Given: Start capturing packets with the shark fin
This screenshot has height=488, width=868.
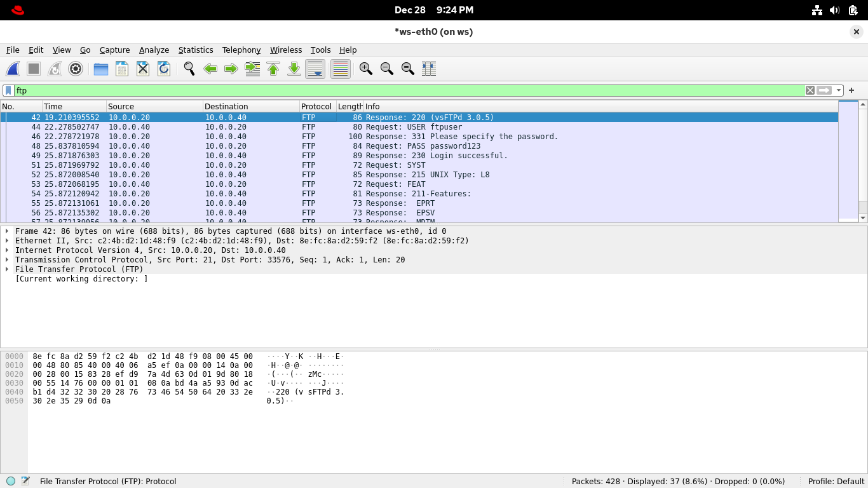Looking at the screenshot, I should coord(13,69).
